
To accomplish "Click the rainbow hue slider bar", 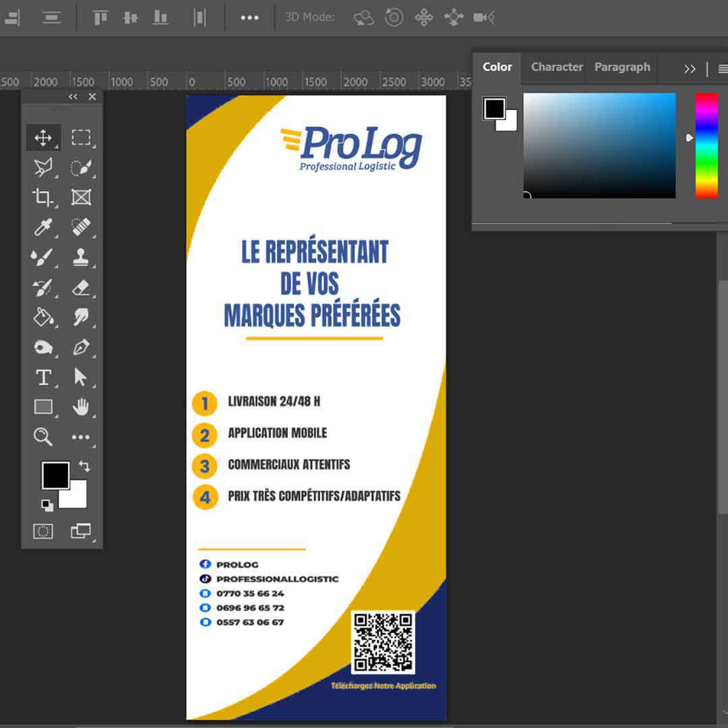I will tap(706, 146).
